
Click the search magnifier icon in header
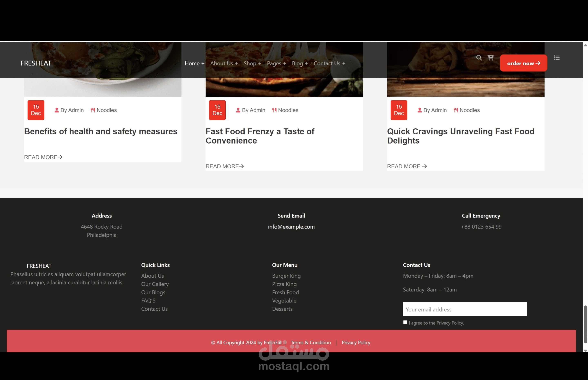(479, 58)
